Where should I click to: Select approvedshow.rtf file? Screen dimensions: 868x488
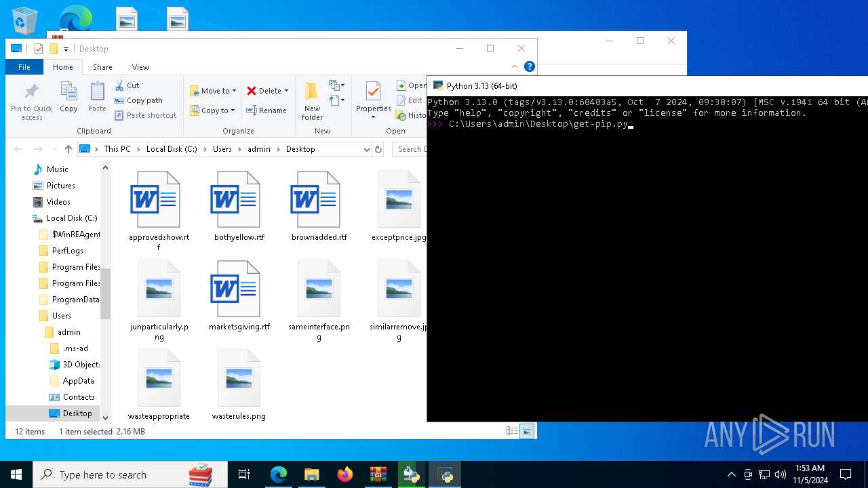coord(159,210)
